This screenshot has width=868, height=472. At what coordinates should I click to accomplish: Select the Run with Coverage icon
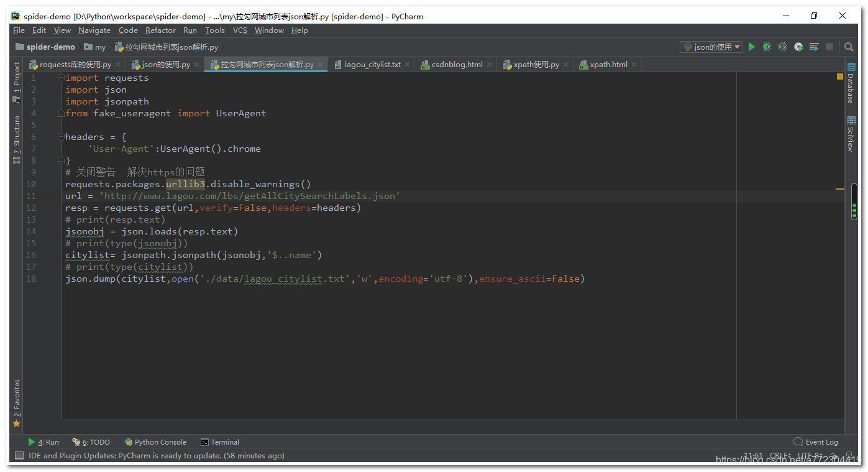coord(782,47)
